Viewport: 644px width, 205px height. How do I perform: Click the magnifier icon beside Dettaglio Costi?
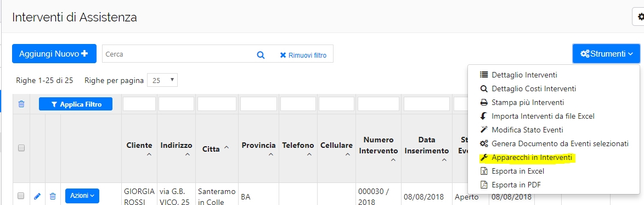point(484,88)
